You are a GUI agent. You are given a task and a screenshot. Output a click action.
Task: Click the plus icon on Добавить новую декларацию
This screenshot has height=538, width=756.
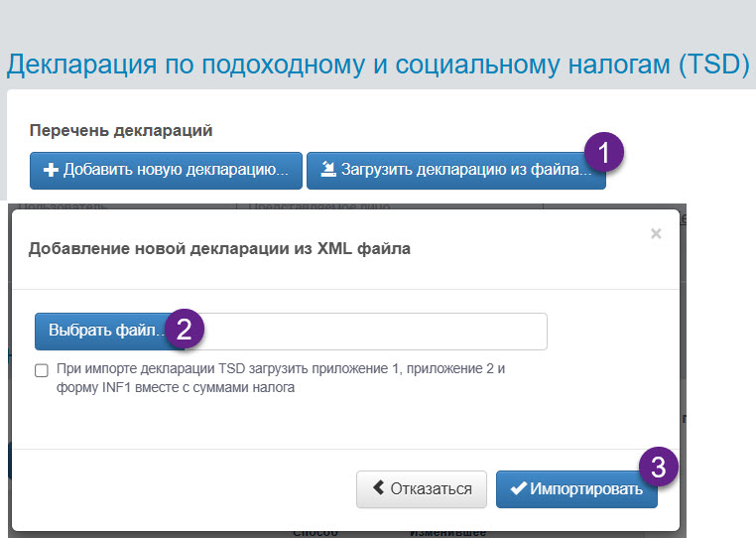pos(50,170)
